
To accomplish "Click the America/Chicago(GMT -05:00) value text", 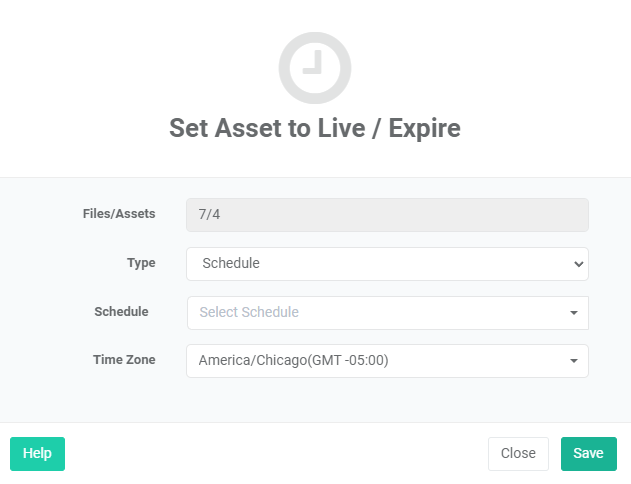I will click(x=293, y=360).
